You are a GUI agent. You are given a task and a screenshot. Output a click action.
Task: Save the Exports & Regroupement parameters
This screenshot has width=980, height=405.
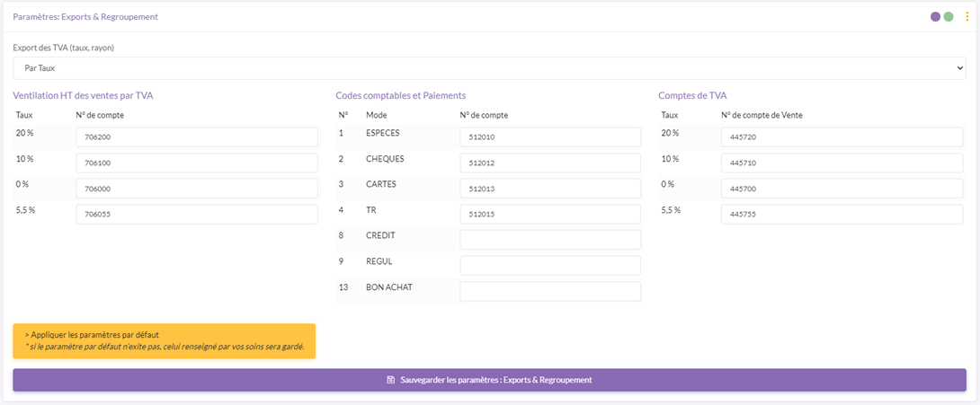coord(489,380)
